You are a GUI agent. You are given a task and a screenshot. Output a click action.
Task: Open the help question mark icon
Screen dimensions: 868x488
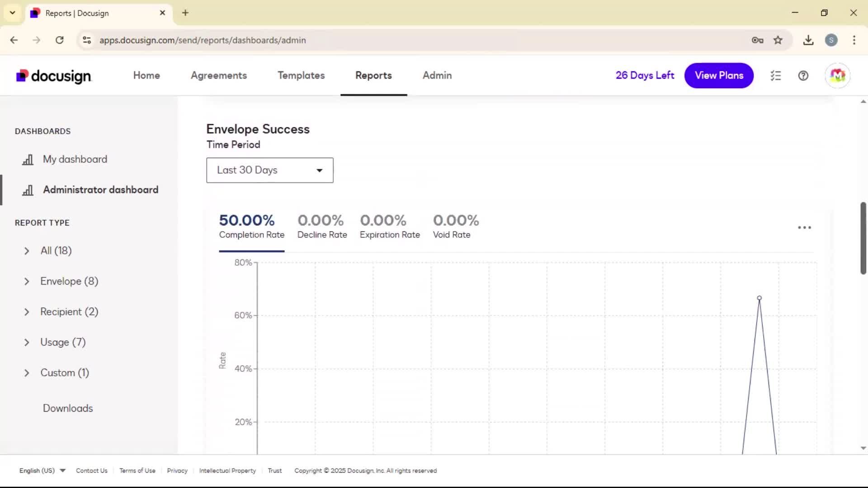[803, 75]
